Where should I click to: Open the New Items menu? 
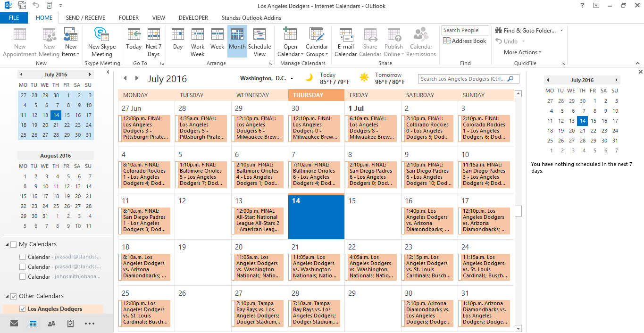[x=71, y=42]
